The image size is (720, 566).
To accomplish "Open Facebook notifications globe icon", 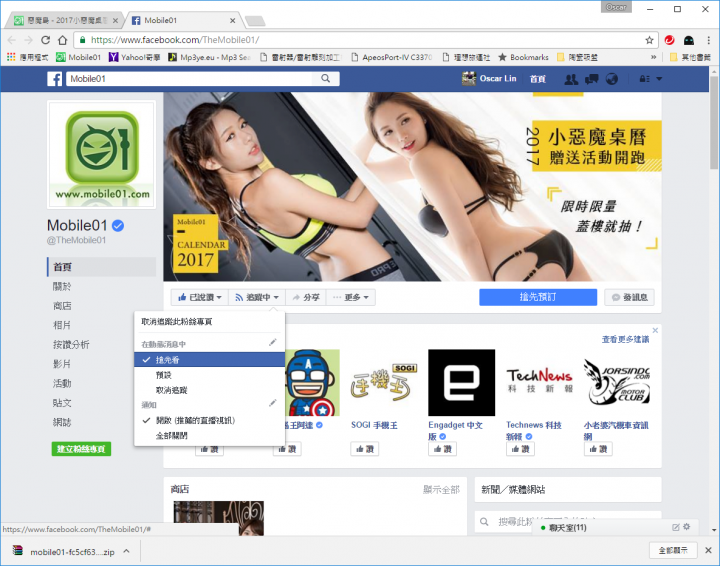I will pyautogui.click(x=612, y=79).
